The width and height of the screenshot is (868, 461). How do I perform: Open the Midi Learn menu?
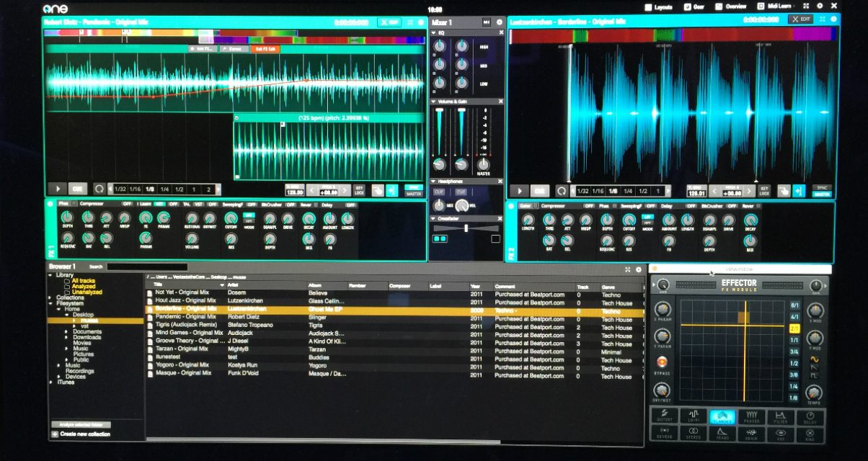coord(774,6)
